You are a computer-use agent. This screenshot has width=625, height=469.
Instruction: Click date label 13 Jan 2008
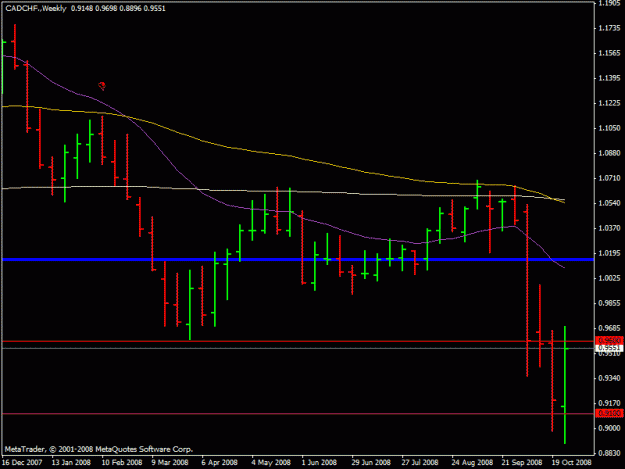click(x=71, y=462)
